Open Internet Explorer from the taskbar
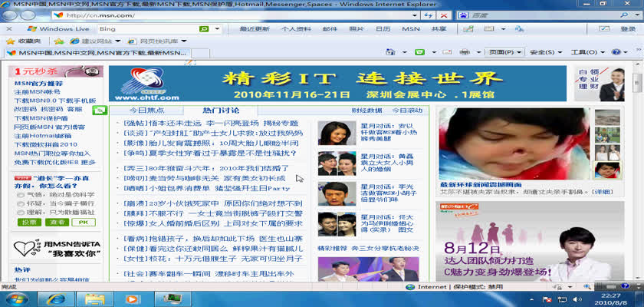Image resolution: width=644 pixels, height=307 pixels. coord(56,299)
